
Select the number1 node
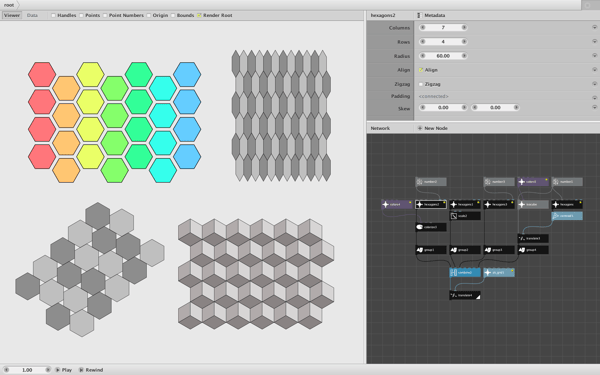pos(567,182)
